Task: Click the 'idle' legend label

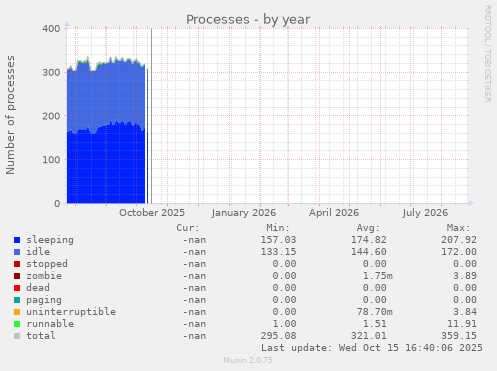Action: point(38,252)
